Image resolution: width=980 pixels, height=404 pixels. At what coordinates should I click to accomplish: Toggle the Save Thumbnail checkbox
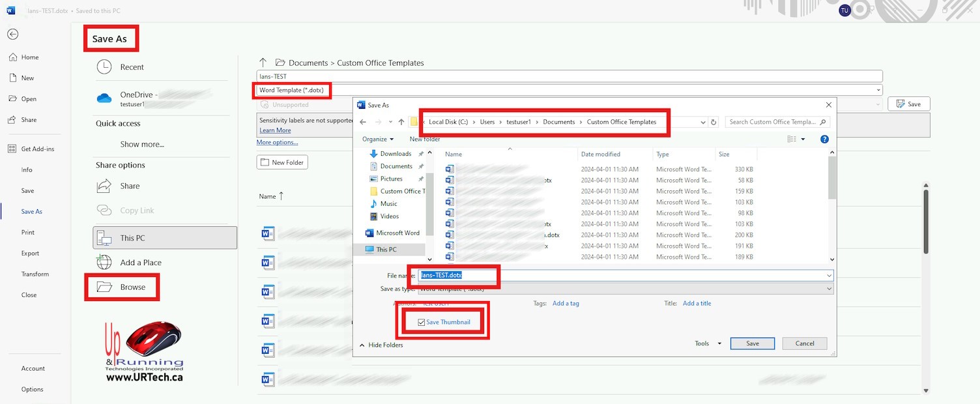[x=421, y=323]
